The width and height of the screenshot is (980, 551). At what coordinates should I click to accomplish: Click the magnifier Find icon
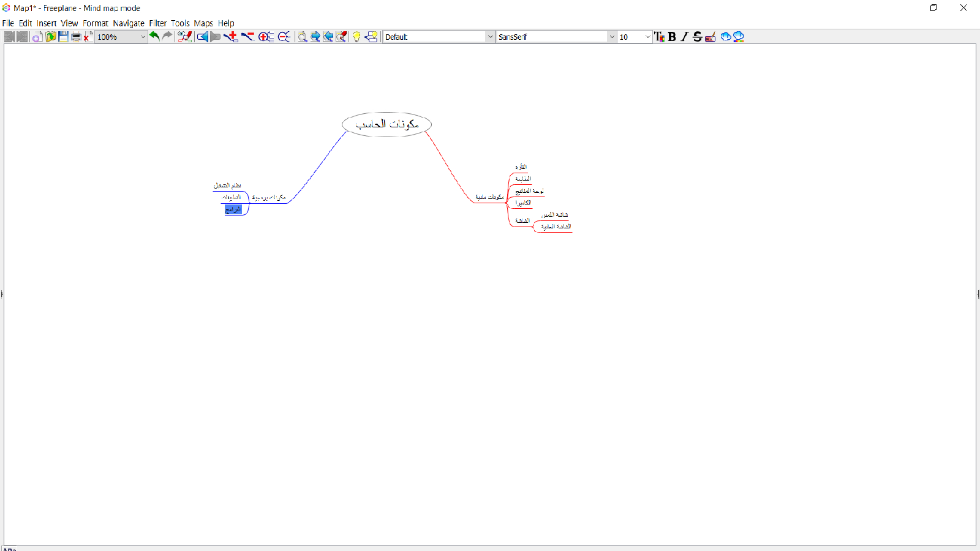pyautogui.click(x=302, y=37)
